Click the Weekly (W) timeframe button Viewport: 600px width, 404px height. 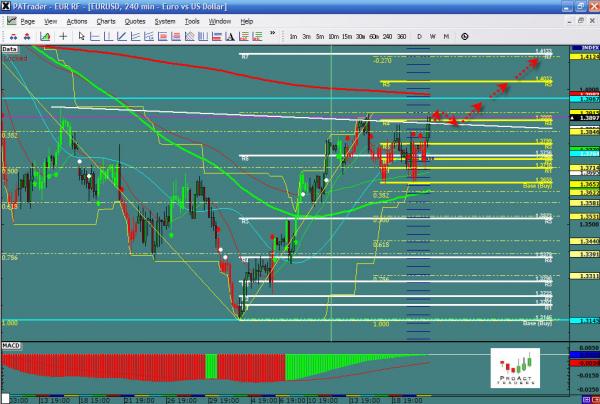tap(433, 36)
